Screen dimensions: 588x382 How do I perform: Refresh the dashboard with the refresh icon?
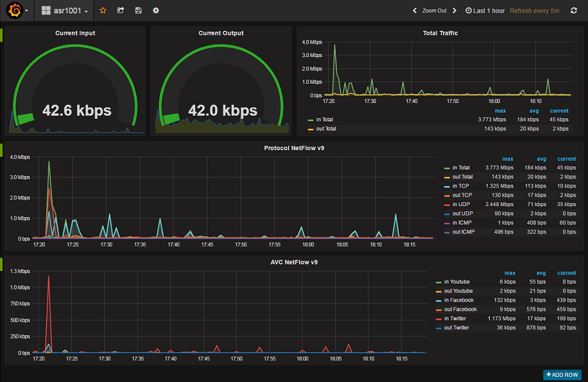(573, 10)
